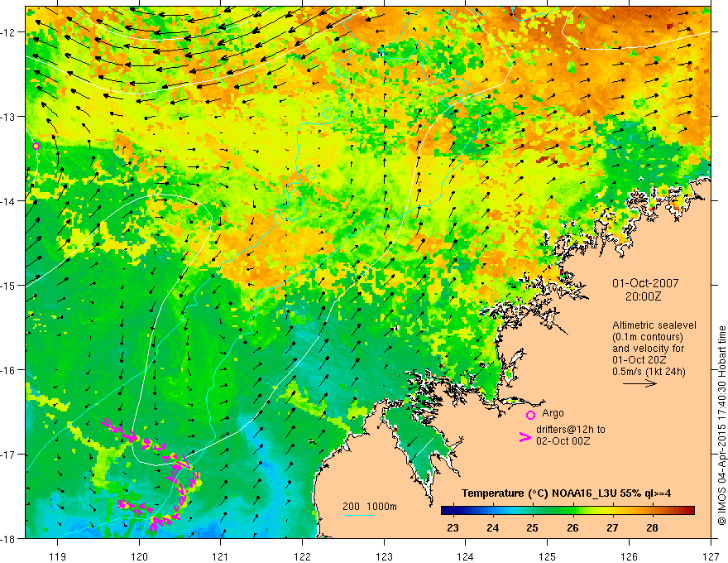The height and width of the screenshot is (563, 728).
Task: Click the 'drifters@12h to' legend label
Action: click(571, 429)
